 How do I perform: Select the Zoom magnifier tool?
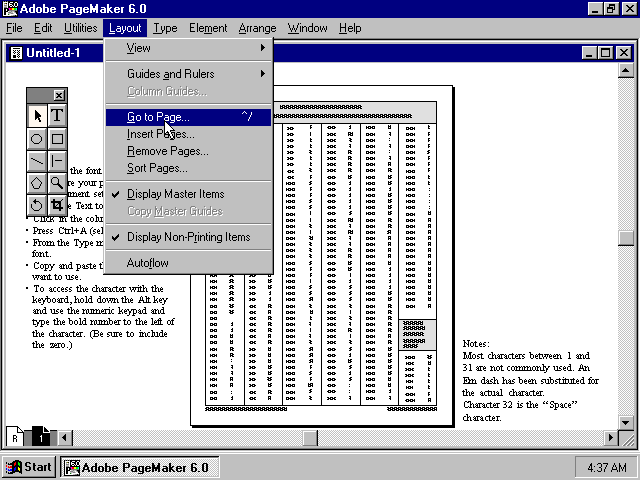point(57,183)
